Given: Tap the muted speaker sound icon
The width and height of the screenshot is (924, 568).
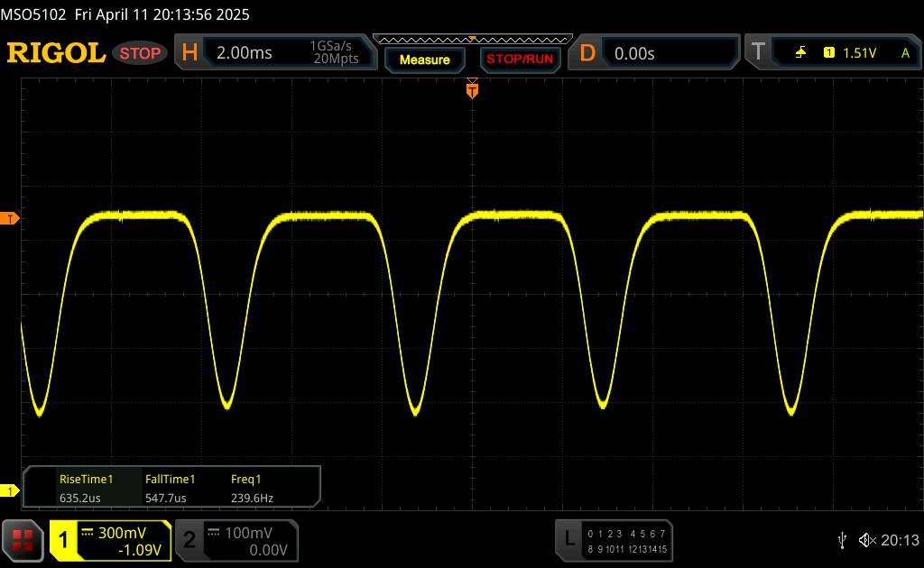Looking at the screenshot, I should (x=867, y=540).
